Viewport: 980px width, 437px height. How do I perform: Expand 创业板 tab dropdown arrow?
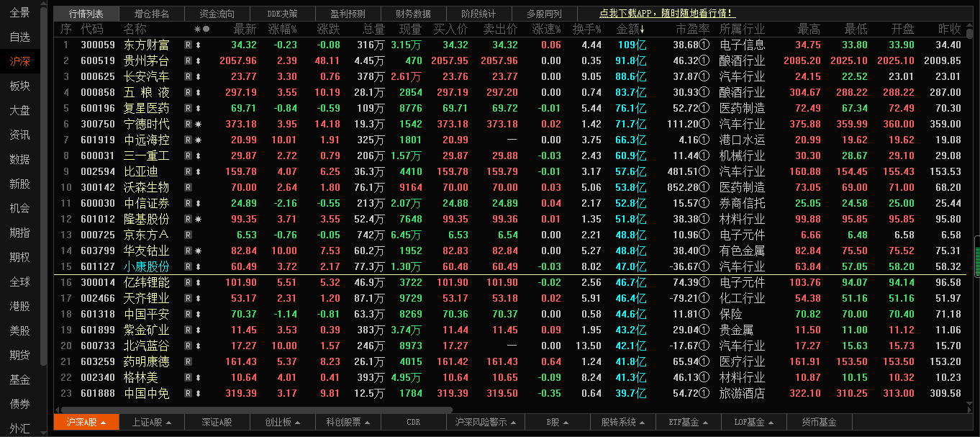pos(297,423)
